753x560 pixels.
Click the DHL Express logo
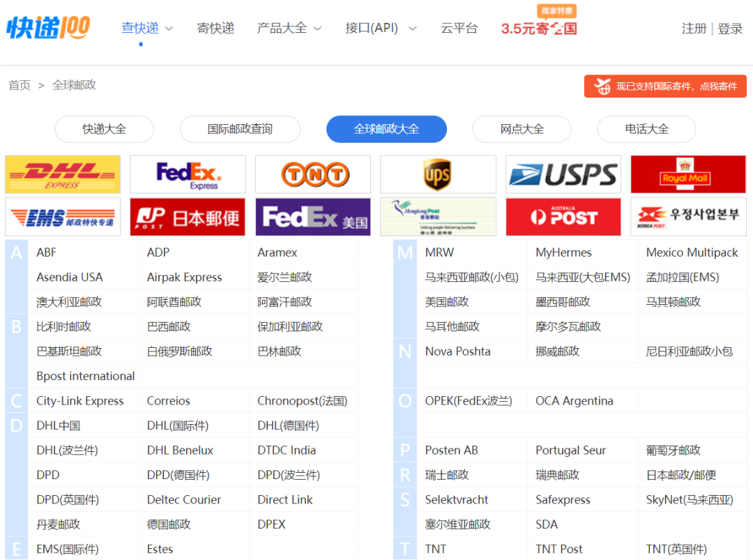[x=63, y=174]
